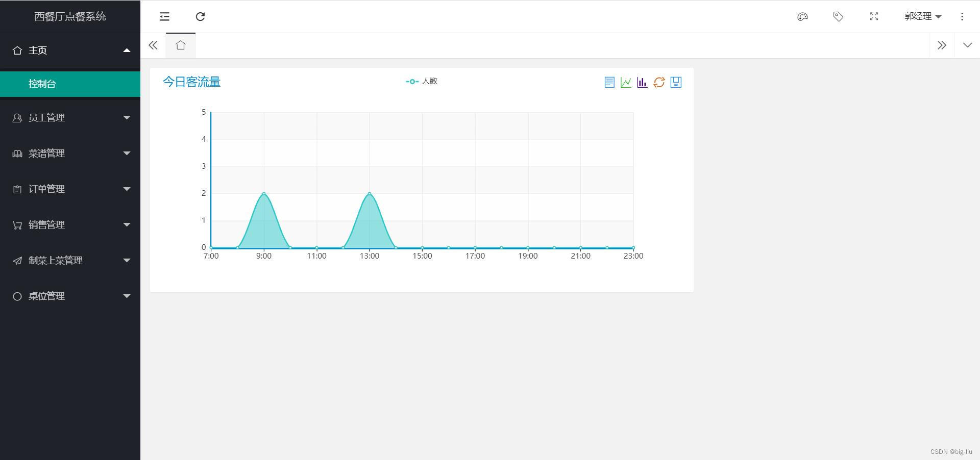Expand the 员工管理 menu
This screenshot has width=980, height=460.
[70, 118]
